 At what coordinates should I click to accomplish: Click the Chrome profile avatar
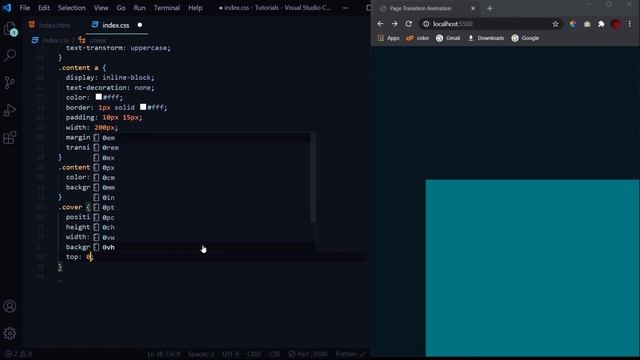(x=616, y=24)
